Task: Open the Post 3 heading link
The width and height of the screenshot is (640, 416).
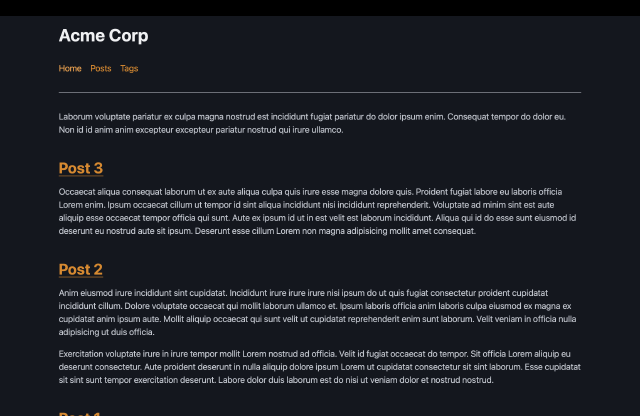Action: click(81, 168)
